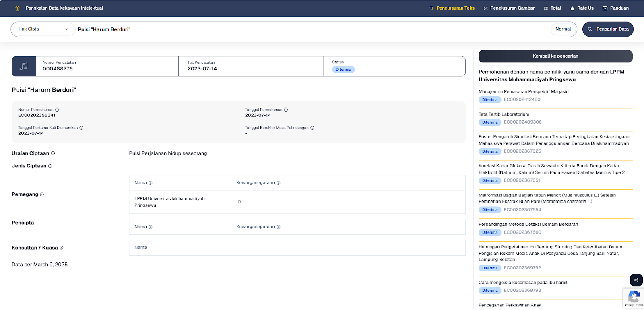Open Panduan guide in header
The width and height of the screenshot is (644, 310).
(615, 8)
